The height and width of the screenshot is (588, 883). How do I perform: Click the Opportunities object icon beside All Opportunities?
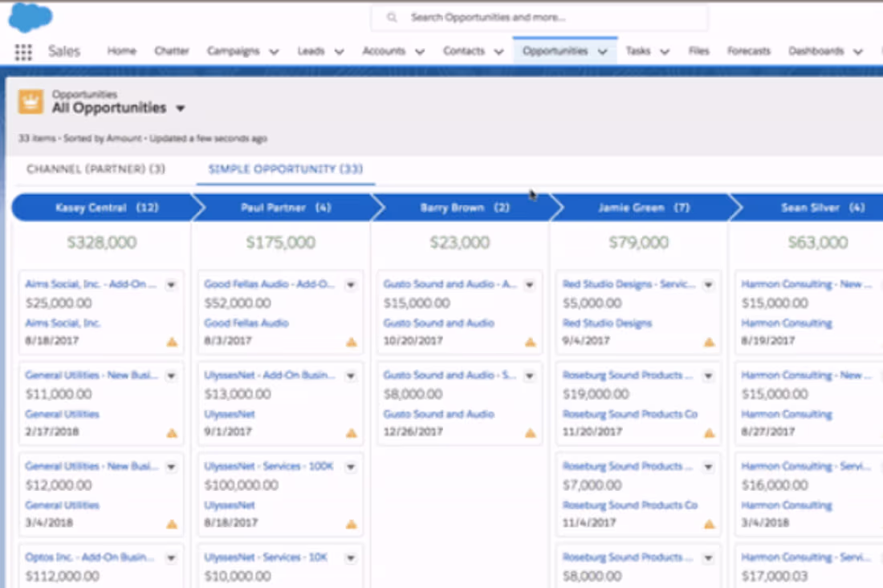click(x=30, y=101)
